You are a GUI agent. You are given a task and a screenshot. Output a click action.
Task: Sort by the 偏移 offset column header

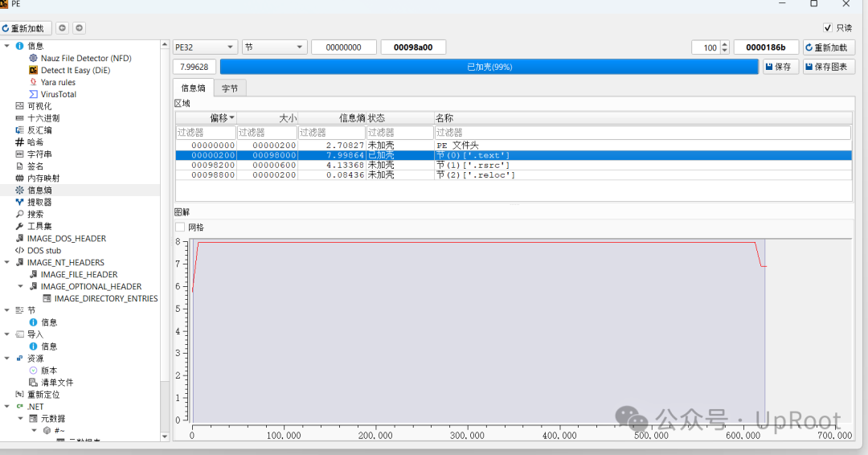coord(206,118)
